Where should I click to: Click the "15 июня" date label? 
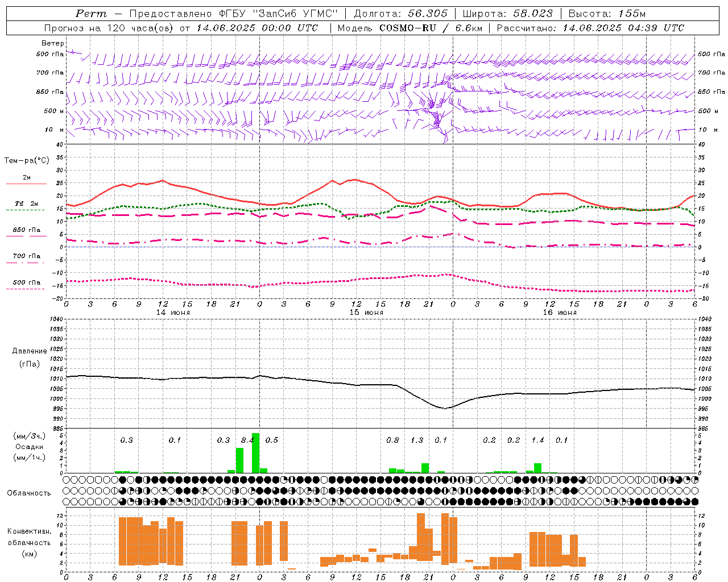(366, 312)
